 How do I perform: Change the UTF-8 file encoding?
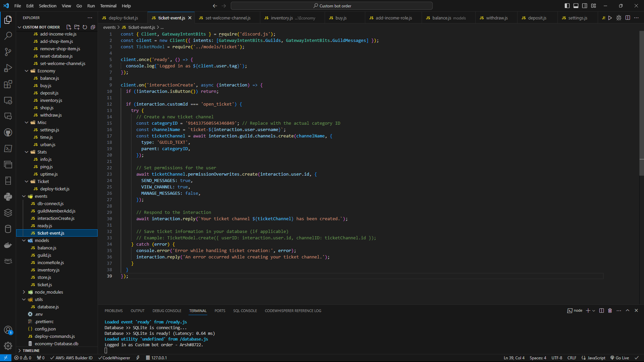[557, 358]
